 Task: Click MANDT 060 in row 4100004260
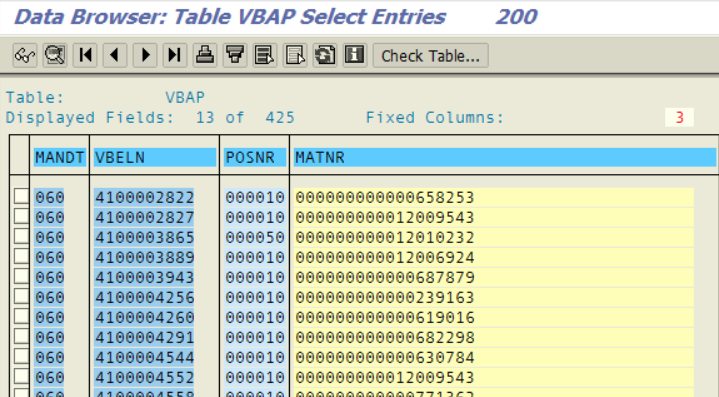[x=50, y=317]
